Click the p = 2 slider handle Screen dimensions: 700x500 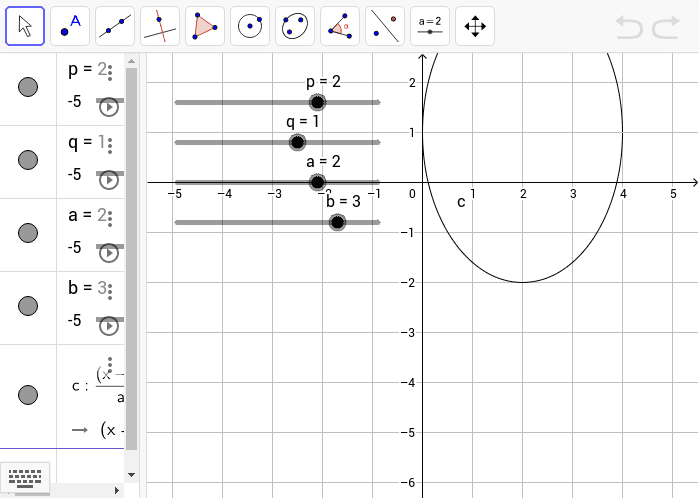[x=317, y=102]
